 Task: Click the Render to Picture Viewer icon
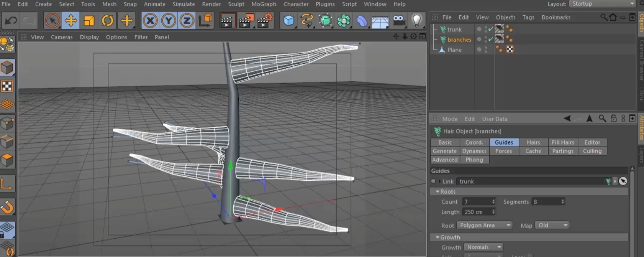point(246,20)
